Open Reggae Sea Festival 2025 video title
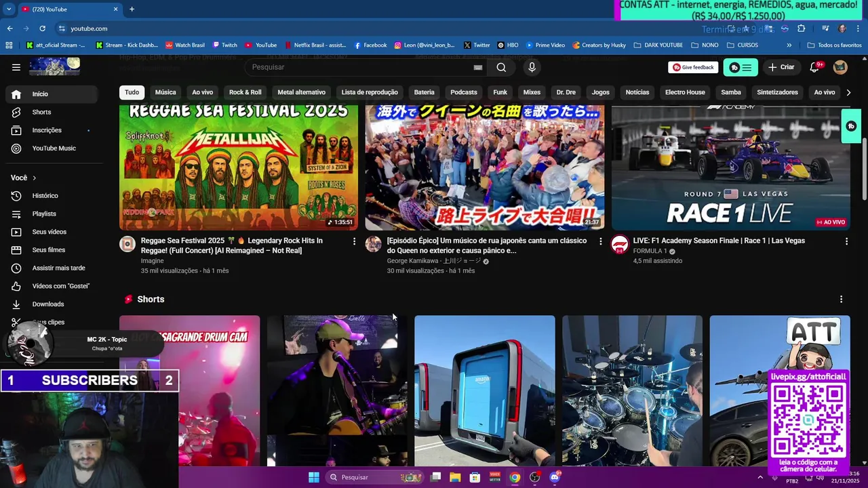The height and width of the screenshot is (488, 868). coord(232,245)
